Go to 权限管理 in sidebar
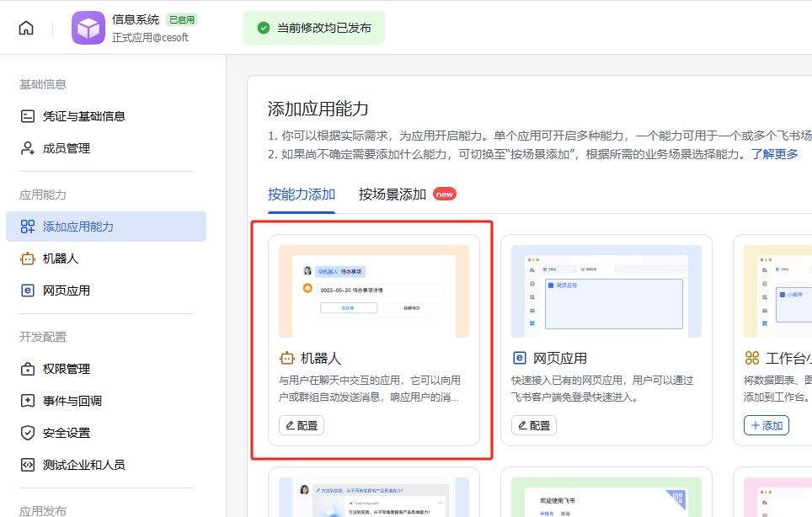812x517 pixels. 67,369
